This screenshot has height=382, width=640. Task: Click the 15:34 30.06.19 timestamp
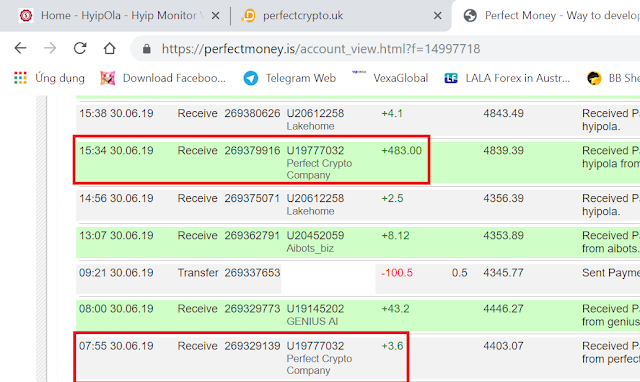[116, 151]
